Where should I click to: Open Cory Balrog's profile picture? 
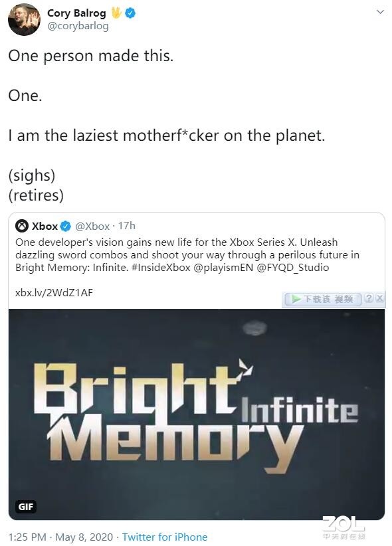(24, 19)
